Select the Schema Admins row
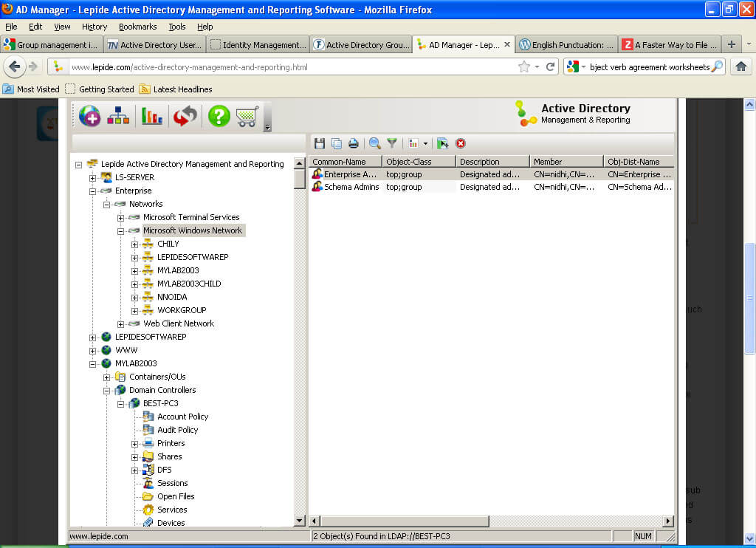756x548 pixels. (x=492, y=187)
